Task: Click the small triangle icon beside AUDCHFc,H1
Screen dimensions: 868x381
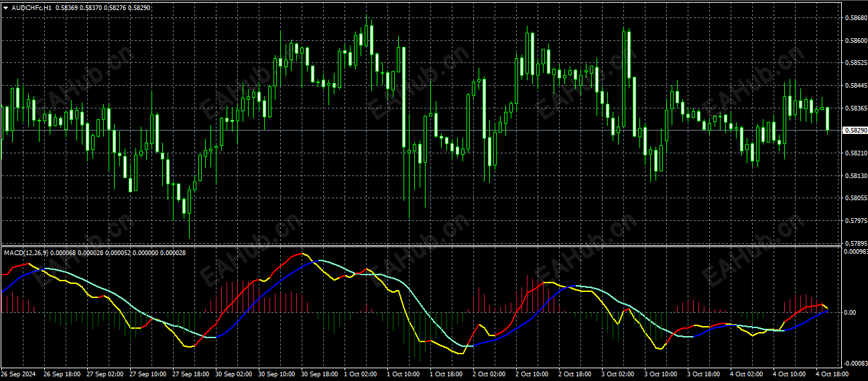Action: [5, 7]
